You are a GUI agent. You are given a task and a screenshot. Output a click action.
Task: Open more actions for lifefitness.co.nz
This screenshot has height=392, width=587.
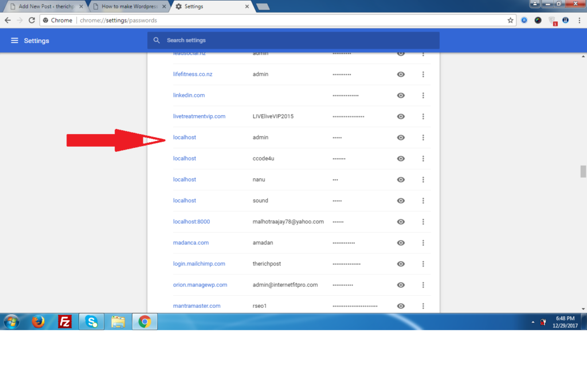pos(423,74)
